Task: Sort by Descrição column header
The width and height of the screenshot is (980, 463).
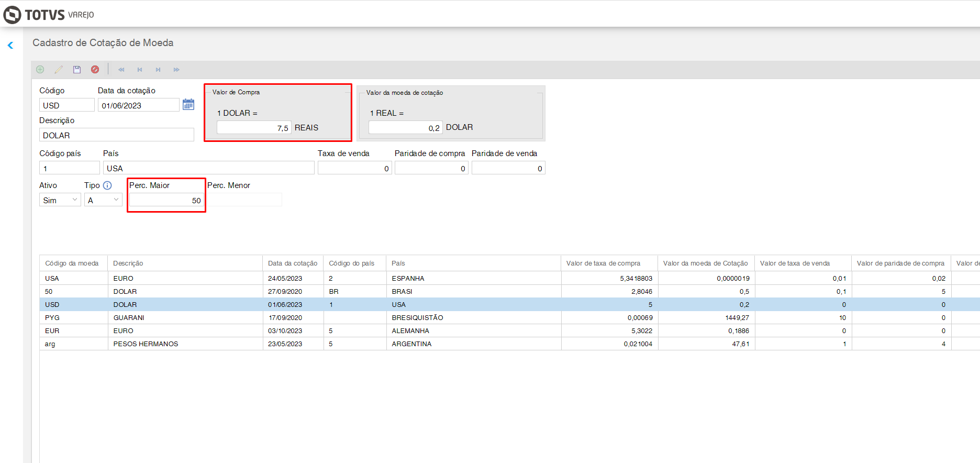Action: click(185, 263)
